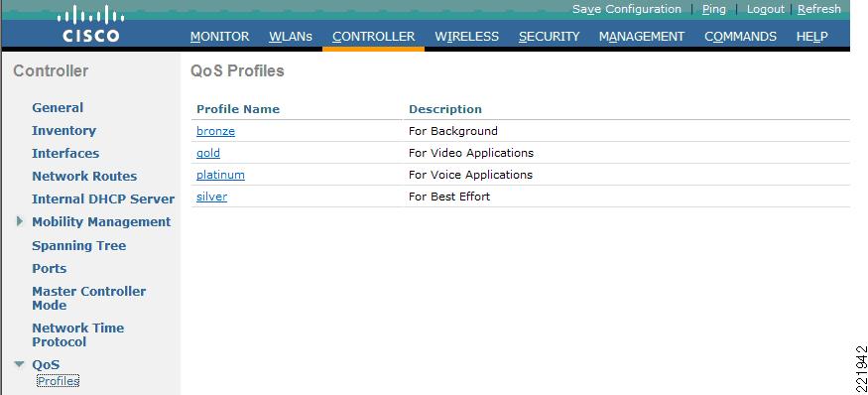
Task: Switch to the MONITOR tab
Action: coord(220,37)
